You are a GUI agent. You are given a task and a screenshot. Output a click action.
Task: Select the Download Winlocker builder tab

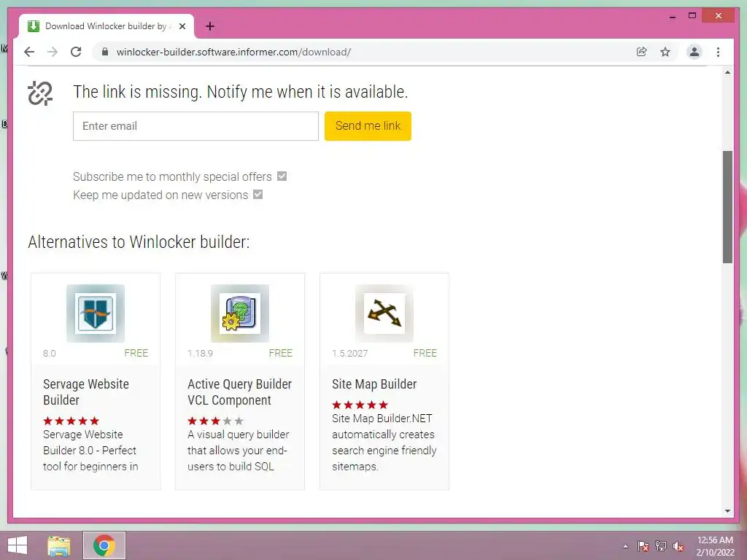pyautogui.click(x=106, y=26)
